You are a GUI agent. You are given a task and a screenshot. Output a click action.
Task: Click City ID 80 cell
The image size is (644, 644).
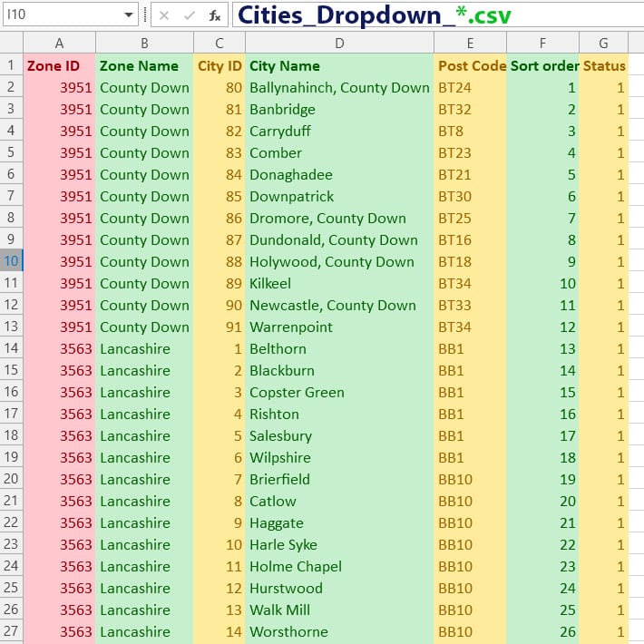pos(220,87)
